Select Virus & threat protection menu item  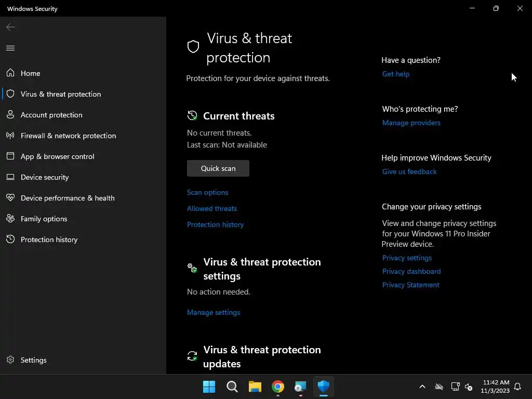click(x=61, y=94)
